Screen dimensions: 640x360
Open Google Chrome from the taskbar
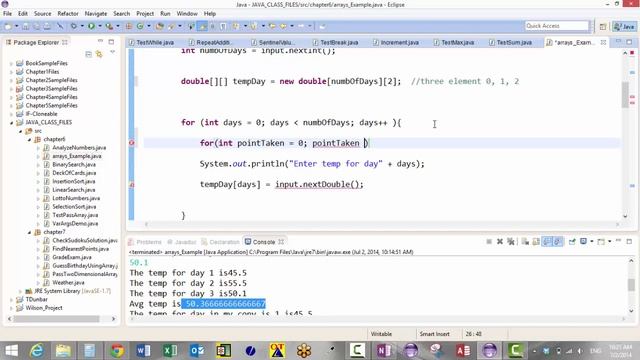point(117,350)
